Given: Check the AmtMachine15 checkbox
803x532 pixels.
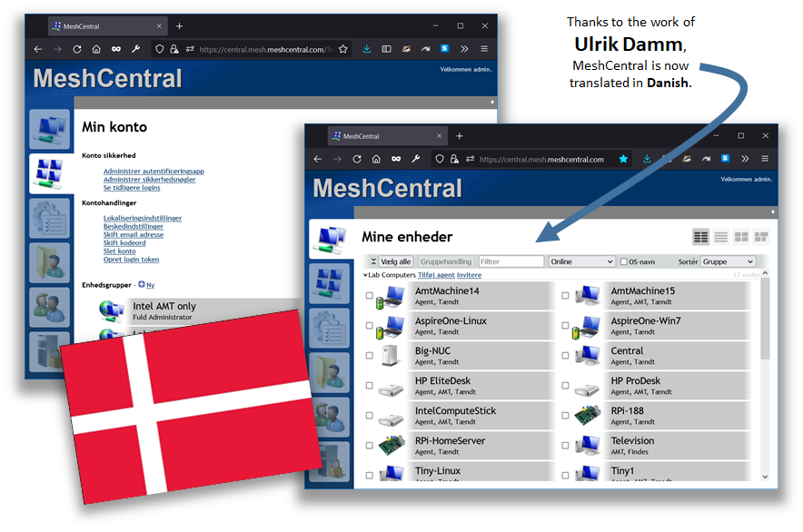Looking at the screenshot, I should tap(565, 295).
